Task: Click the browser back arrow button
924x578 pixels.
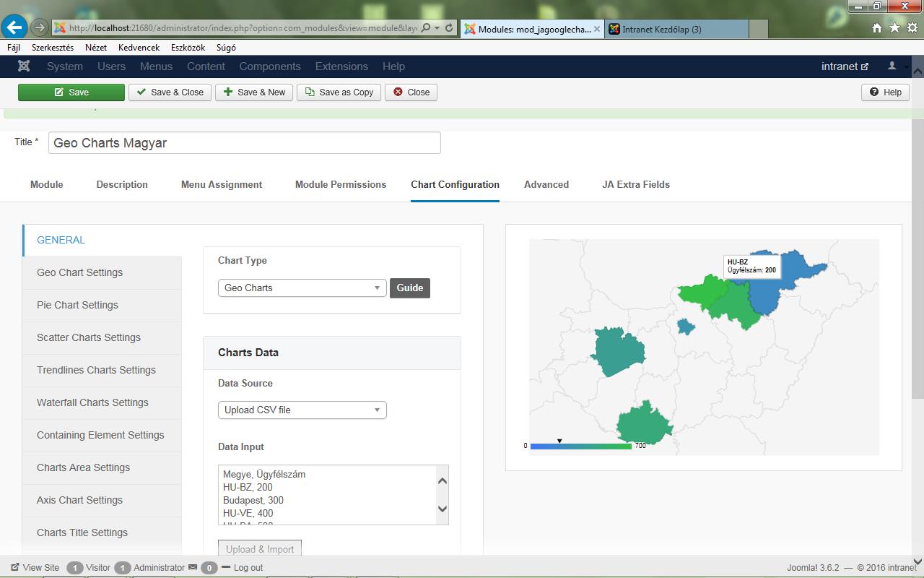Action: (14, 28)
